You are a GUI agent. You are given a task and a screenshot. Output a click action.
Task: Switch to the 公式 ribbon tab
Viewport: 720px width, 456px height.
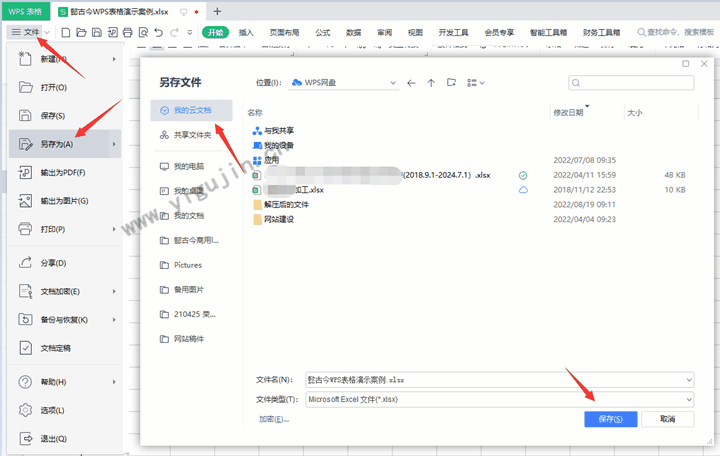(x=323, y=32)
